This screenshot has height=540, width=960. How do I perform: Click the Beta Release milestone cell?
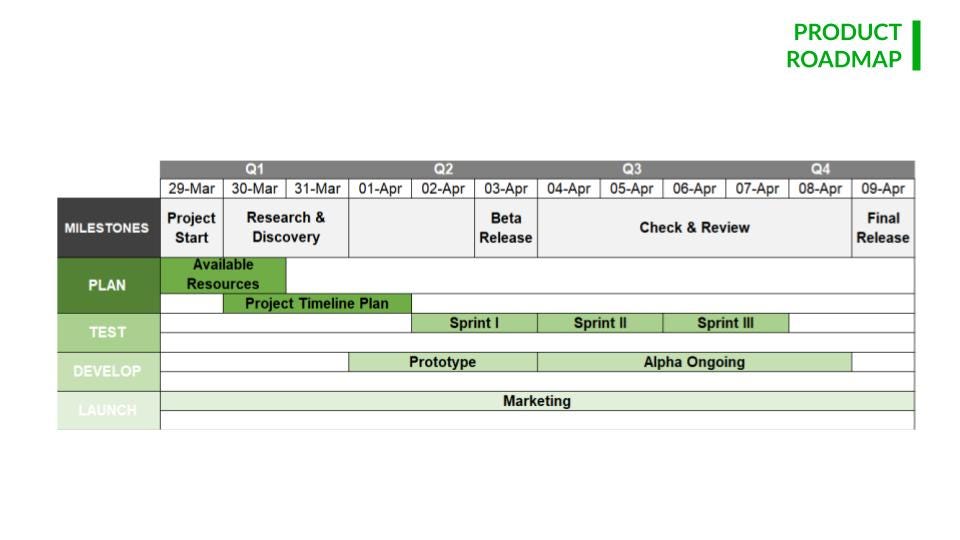coord(506,228)
